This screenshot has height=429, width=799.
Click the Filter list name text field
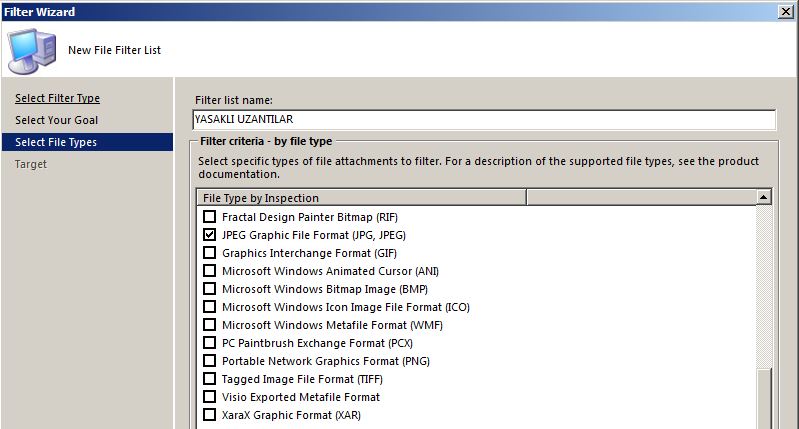pyautogui.click(x=483, y=120)
